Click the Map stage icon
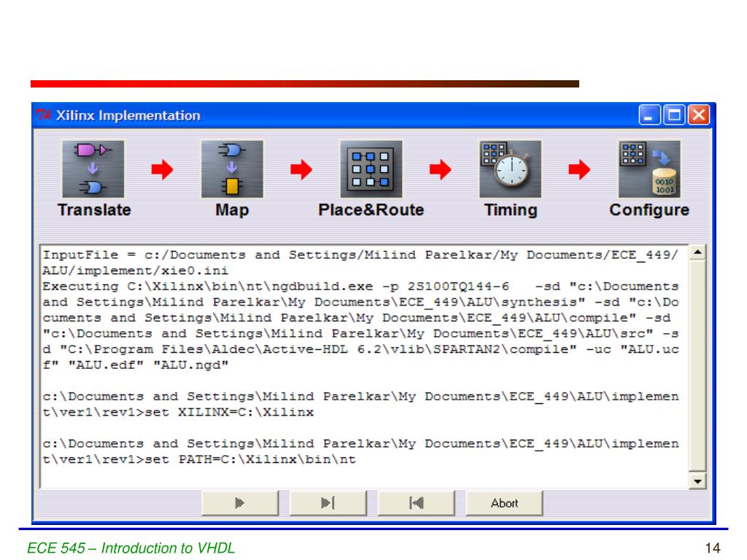The height and width of the screenshot is (560, 747). click(x=232, y=169)
